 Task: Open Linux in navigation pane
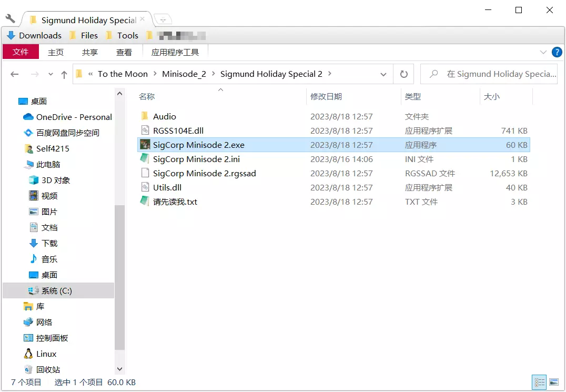(x=40, y=354)
